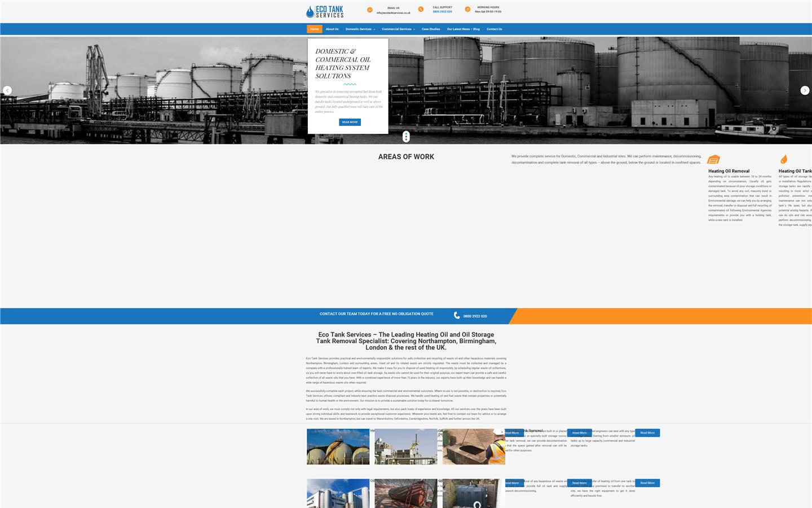Image resolution: width=812 pixels, height=508 pixels.
Task: Click the right slider arrow
Action: coord(805,90)
